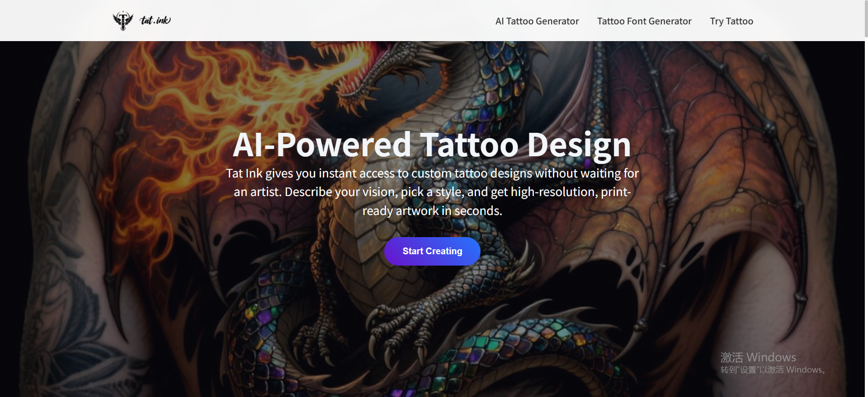Click the scrollbar track below the thumb
The image size is (868, 397).
pos(866,217)
